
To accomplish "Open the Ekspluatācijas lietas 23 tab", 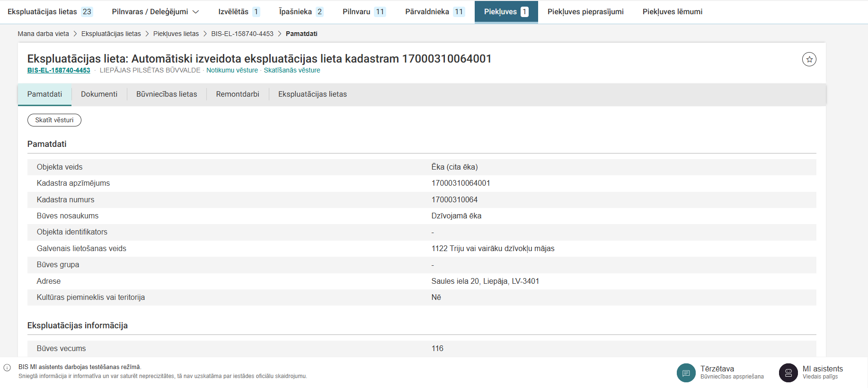I will pos(50,12).
